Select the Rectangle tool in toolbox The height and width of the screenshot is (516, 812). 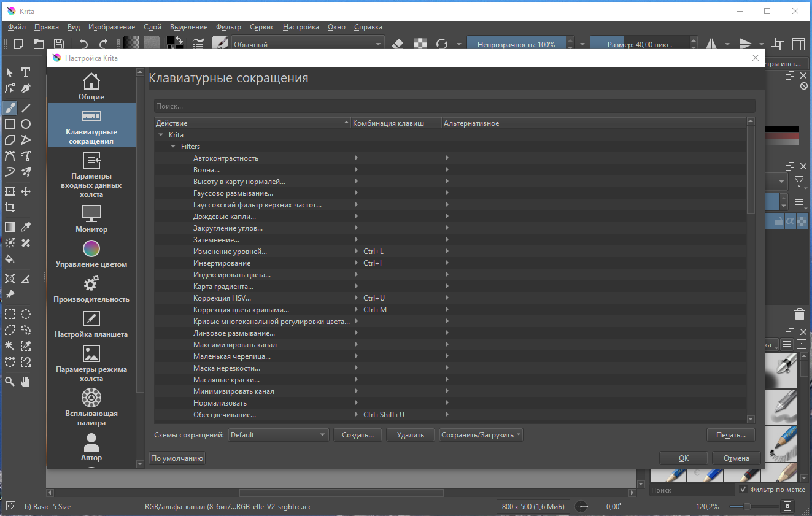click(10, 124)
